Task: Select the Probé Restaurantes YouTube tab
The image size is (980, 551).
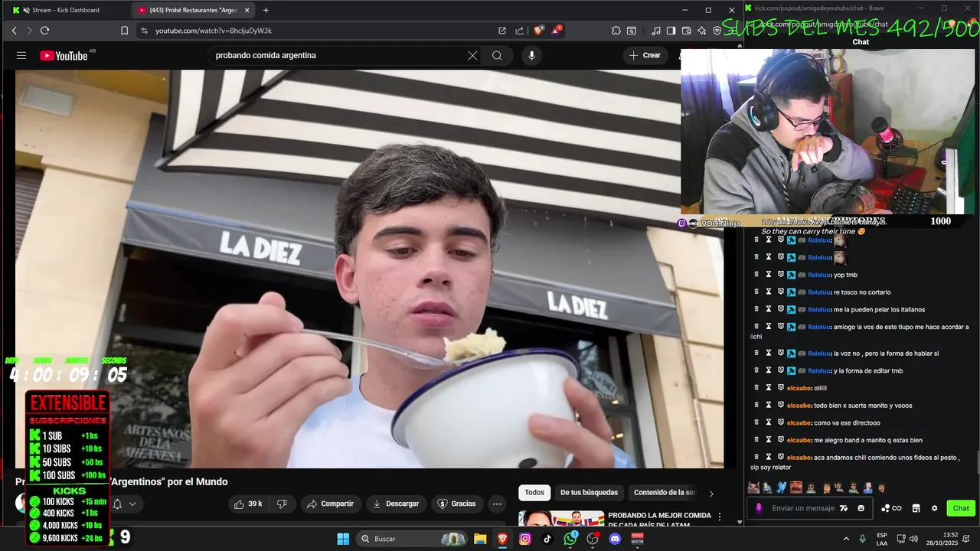Action: (x=193, y=10)
